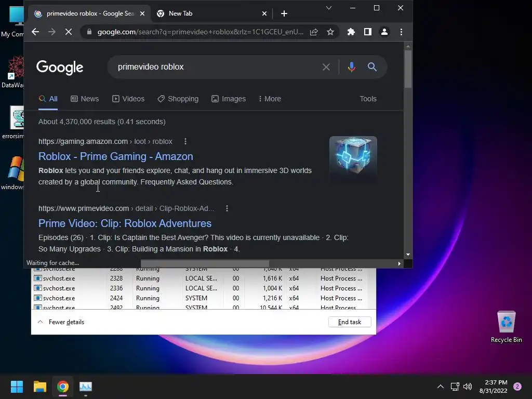This screenshot has height=399, width=532.
Task: Open a new tab with the plus button
Action: click(x=284, y=14)
